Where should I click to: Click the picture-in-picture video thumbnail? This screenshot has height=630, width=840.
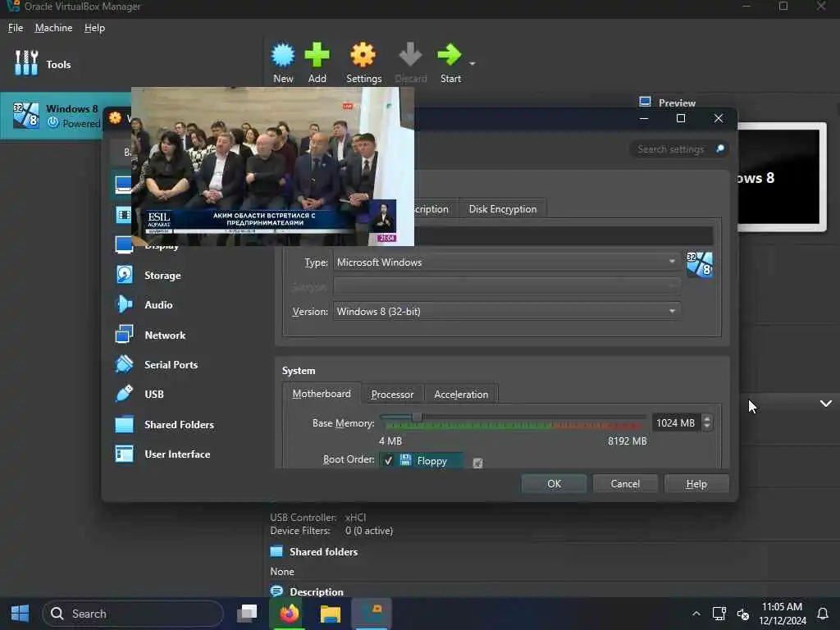pyautogui.click(x=272, y=167)
